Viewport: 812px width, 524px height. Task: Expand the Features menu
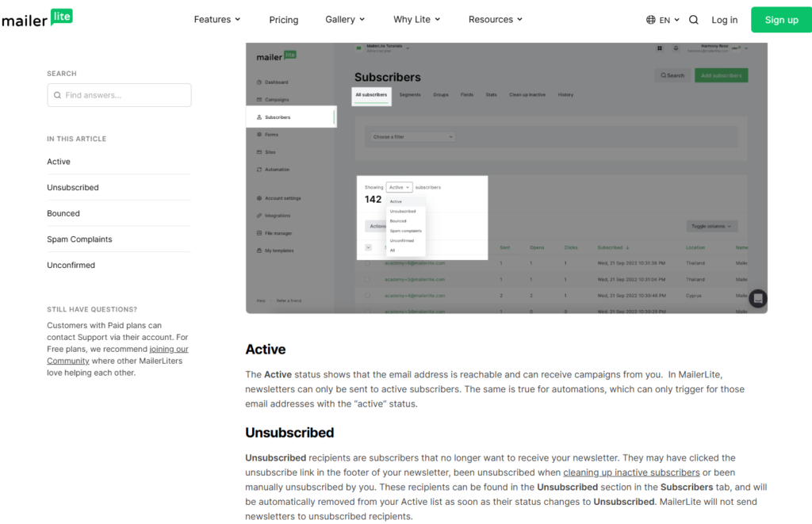point(217,20)
